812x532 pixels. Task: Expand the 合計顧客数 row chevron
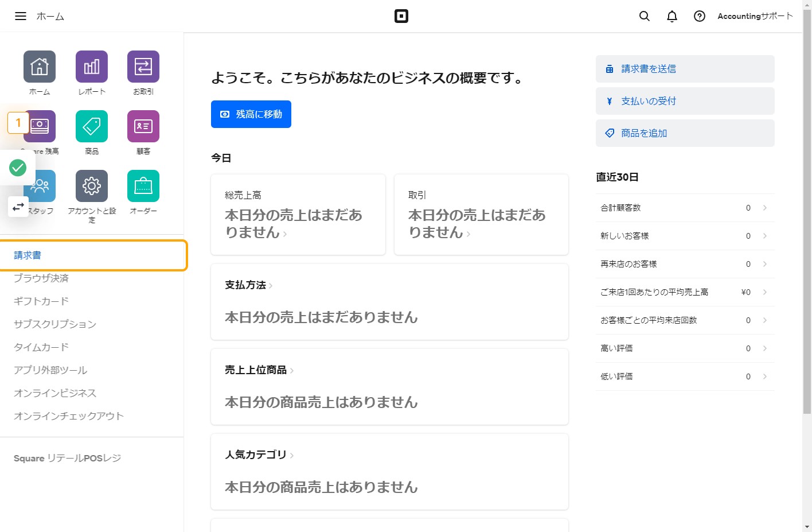[x=765, y=208]
